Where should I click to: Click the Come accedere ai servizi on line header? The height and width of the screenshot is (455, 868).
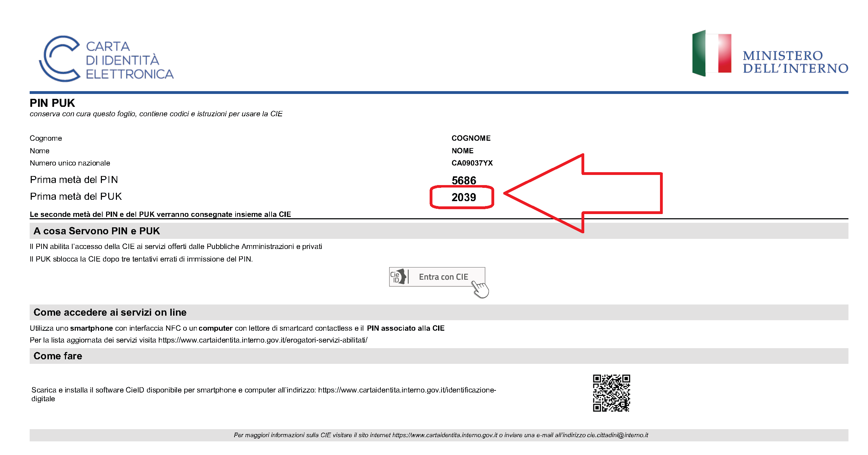[x=110, y=313]
